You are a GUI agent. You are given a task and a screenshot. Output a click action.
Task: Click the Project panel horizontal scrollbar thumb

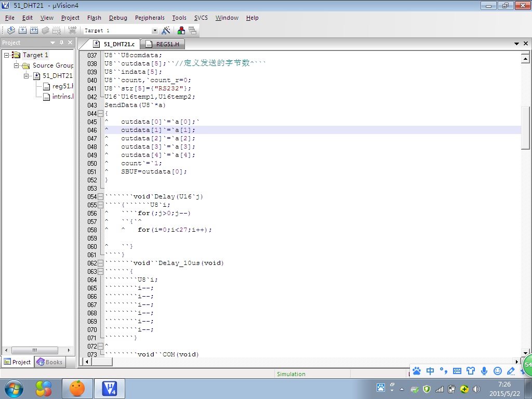(x=35, y=350)
